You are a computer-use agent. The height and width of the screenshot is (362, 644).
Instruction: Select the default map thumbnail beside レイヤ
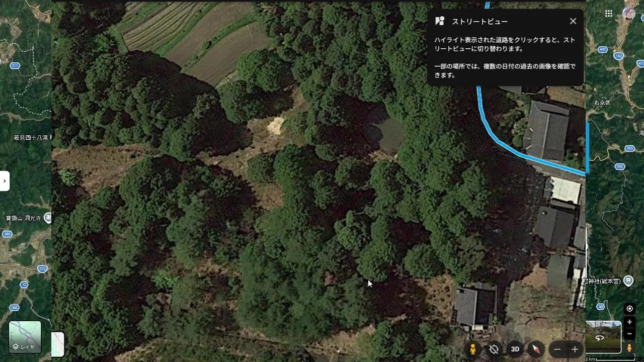(x=58, y=344)
